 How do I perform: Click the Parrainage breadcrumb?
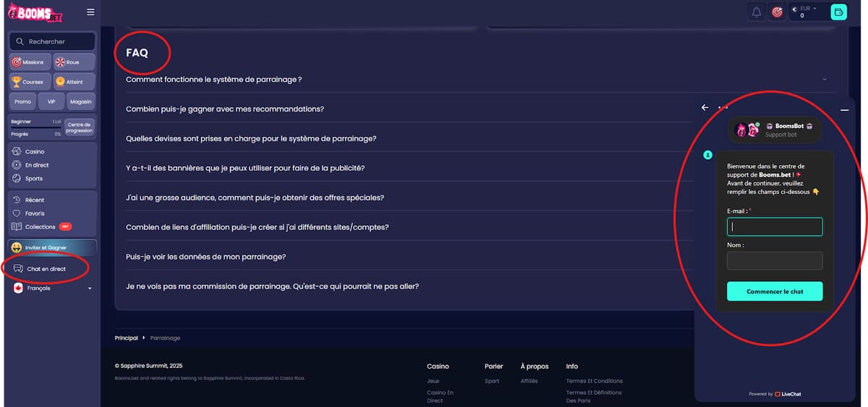(x=165, y=338)
